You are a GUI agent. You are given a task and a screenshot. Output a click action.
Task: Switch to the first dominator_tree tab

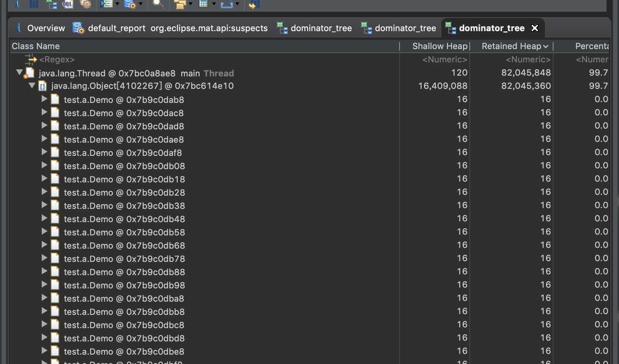tap(314, 28)
